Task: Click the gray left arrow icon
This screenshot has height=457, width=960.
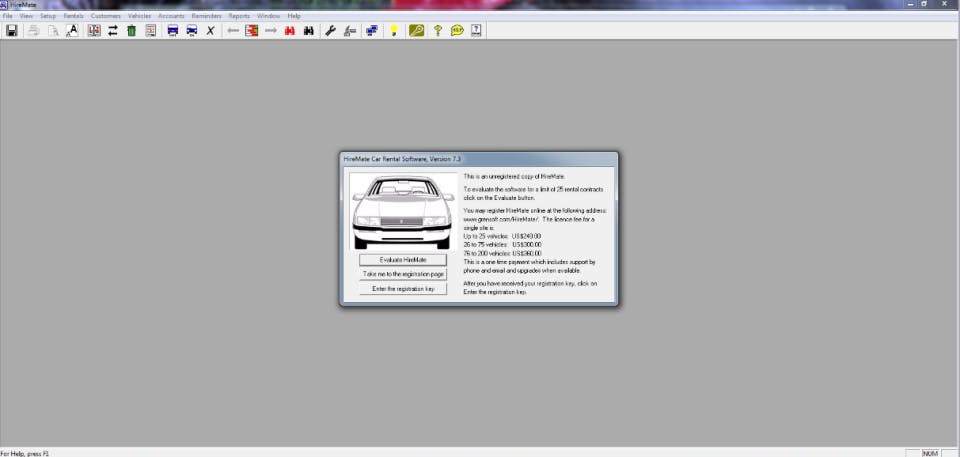Action: click(233, 31)
